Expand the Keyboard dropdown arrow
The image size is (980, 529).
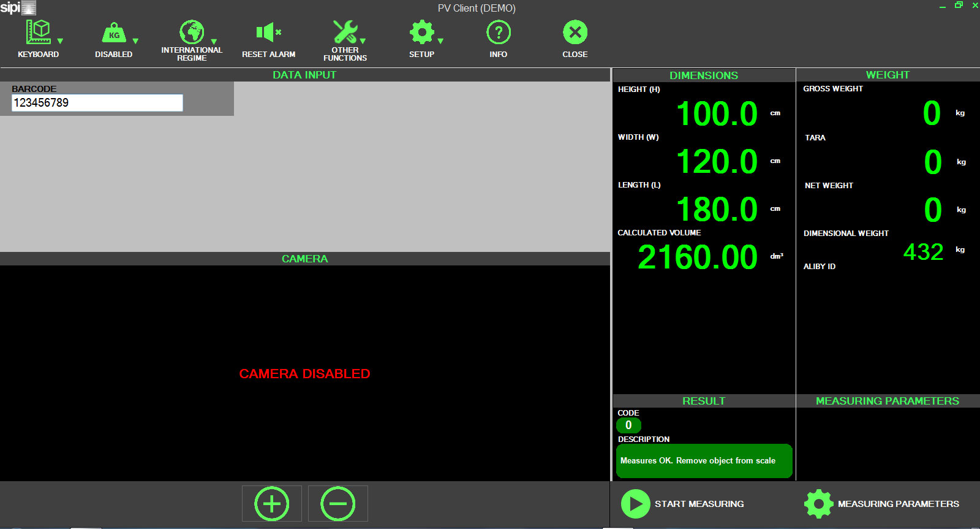pyautogui.click(x=60, y=41)
